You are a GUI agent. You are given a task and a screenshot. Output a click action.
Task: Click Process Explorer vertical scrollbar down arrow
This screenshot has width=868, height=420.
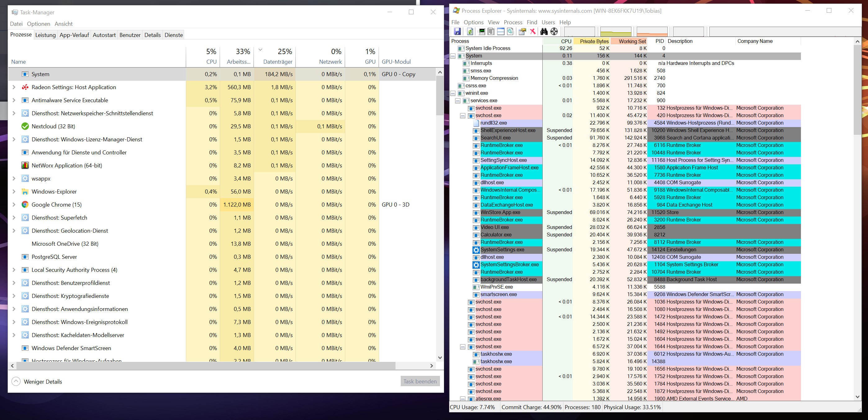click(x=857, y=397)
